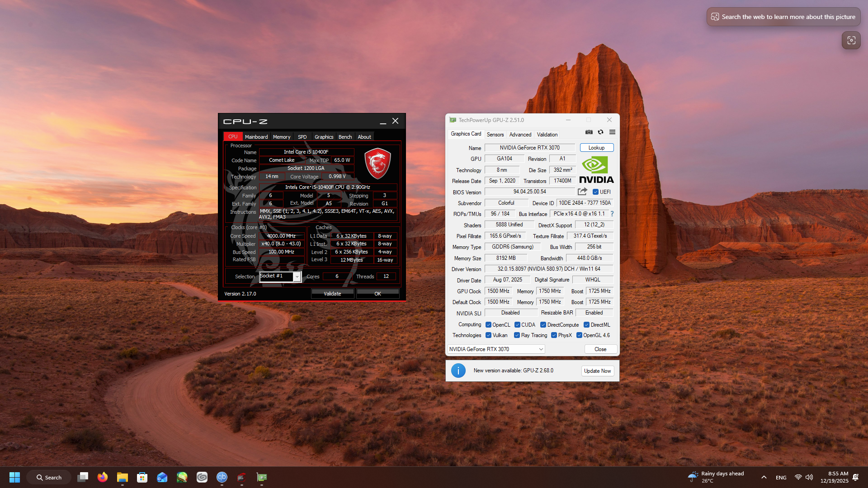The height and width of the screenshot is (488, 868).
Task: Open Microsoft Store from the taskbar
Action: (x=142, y=477)
